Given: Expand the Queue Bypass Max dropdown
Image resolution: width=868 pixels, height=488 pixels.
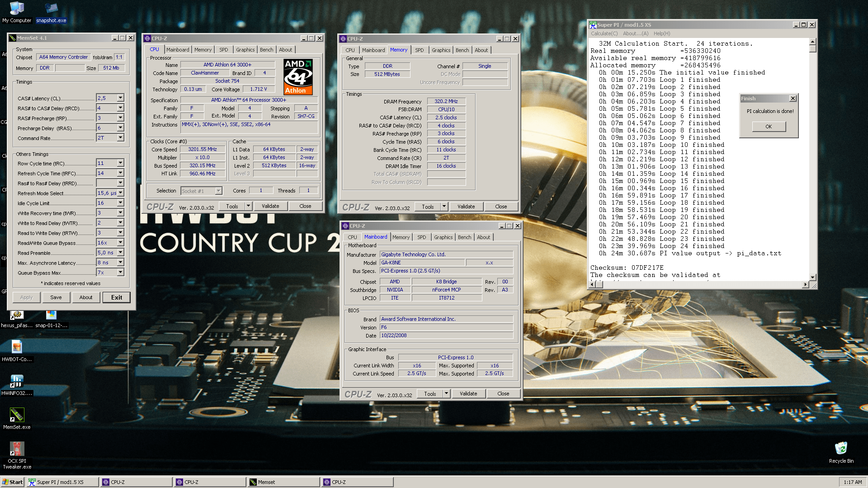Looking at the screenshot, I should pyautogui.click(x=121, y=272).
